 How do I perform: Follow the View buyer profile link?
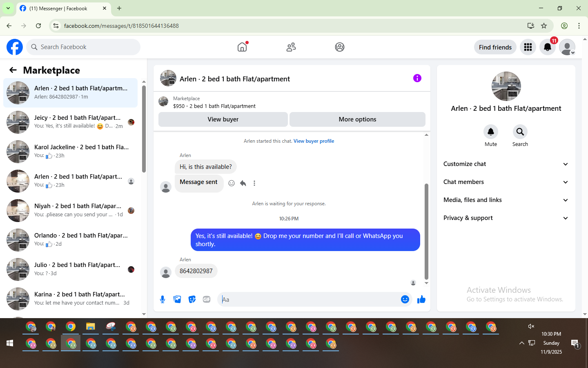click(314, 141)
